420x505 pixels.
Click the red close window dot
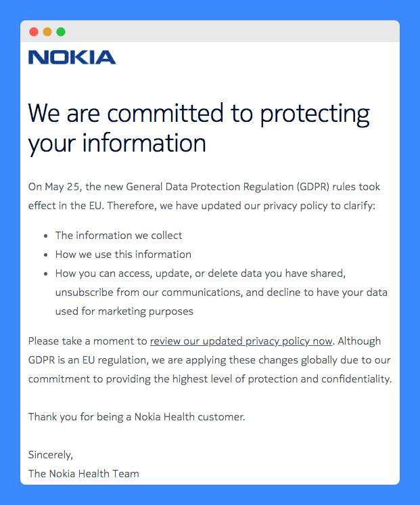pos(34,32)
